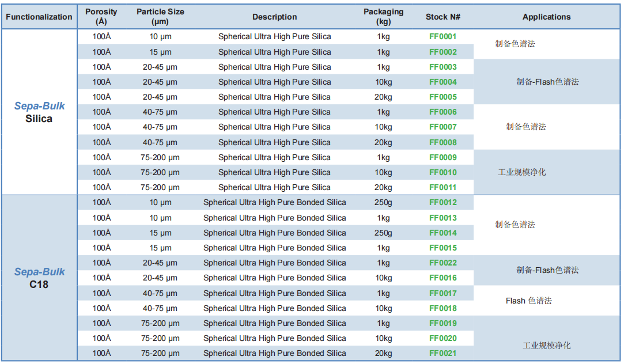Click 75-200 μm particle size in FF0019 row
Screen dimensions: 624x364
(x=160, y=324)
